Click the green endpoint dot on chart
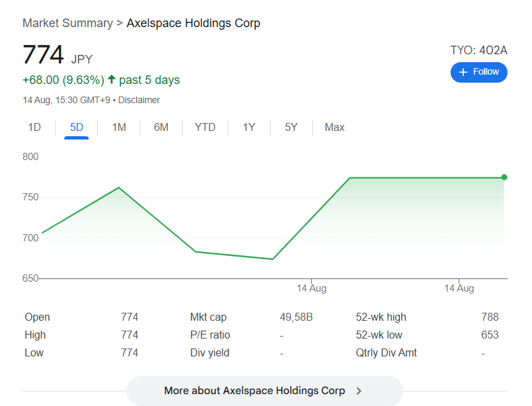The width and height of the screenshot is (532, 406). (x=504, y=177)
